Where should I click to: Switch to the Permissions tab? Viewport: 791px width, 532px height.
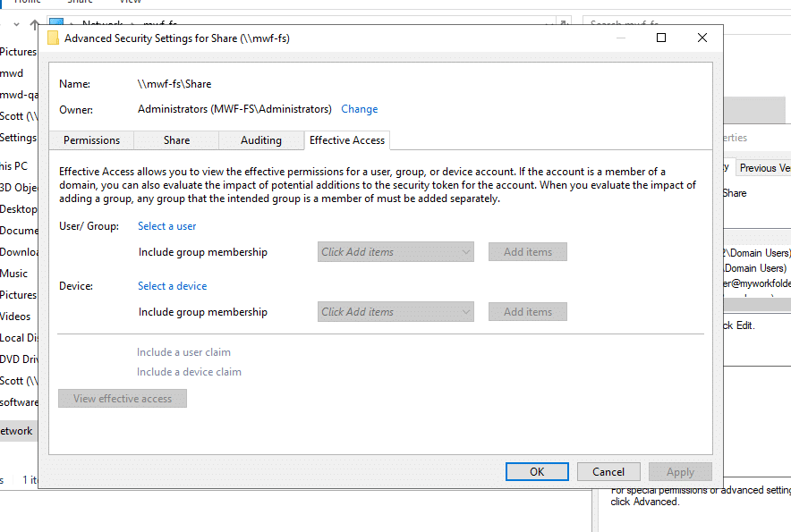[91, 140]
